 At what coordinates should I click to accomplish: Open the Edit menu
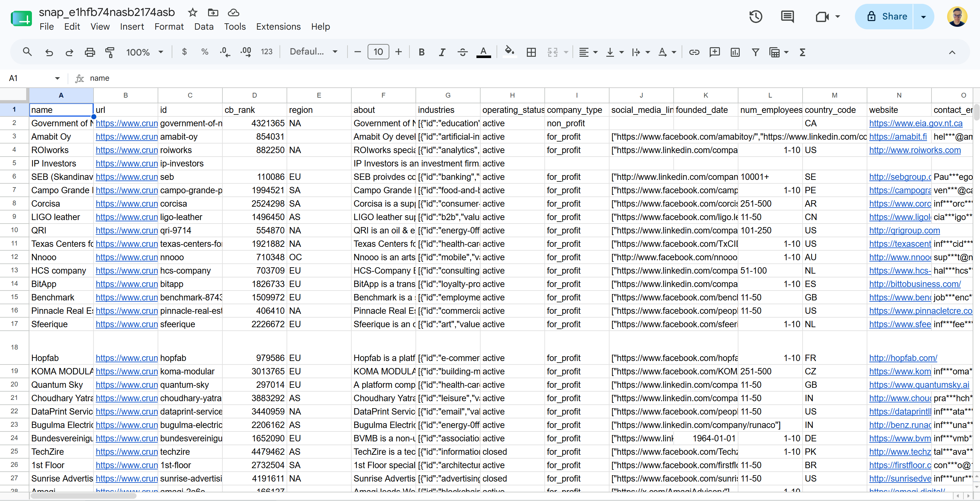click(x=72, y=26)
